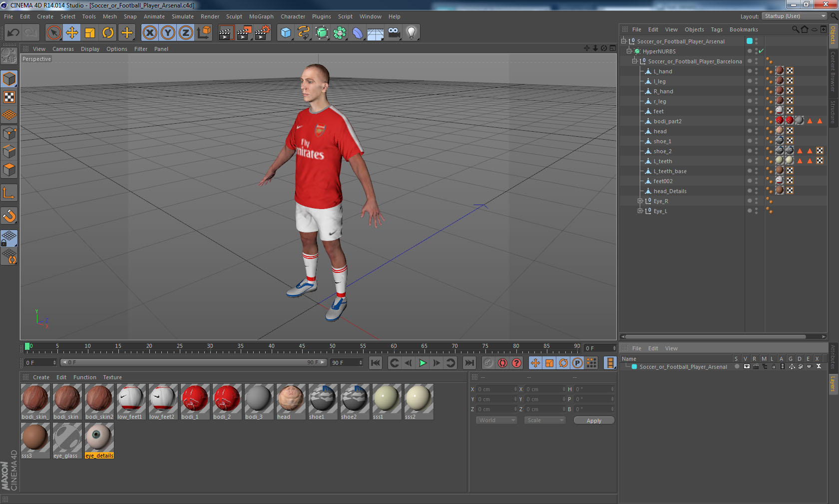Open the Character menu
Viewport: 839px width, 504px height.
tap(293, 16)
